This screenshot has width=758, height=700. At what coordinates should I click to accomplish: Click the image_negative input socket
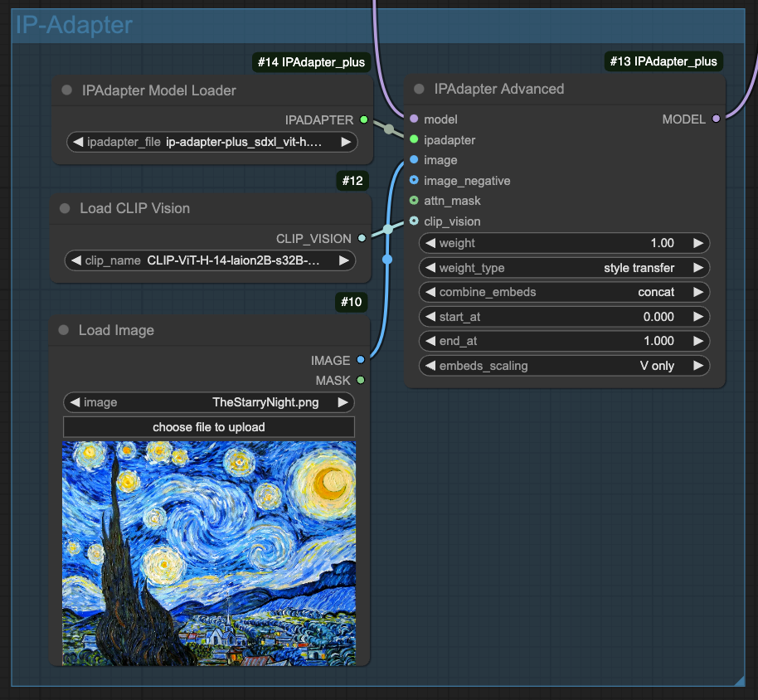tap(414, 180)
